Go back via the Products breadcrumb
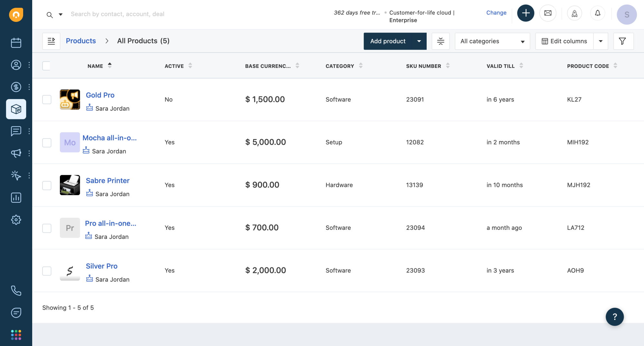The width and height of the screenshot is (644, 346). click(x=81, y=41)
